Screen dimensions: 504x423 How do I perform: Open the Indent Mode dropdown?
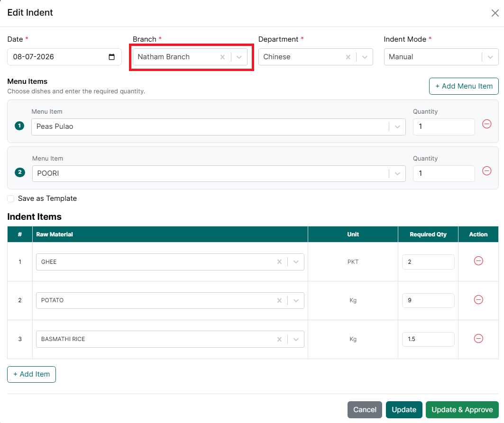tap(490, 57)
